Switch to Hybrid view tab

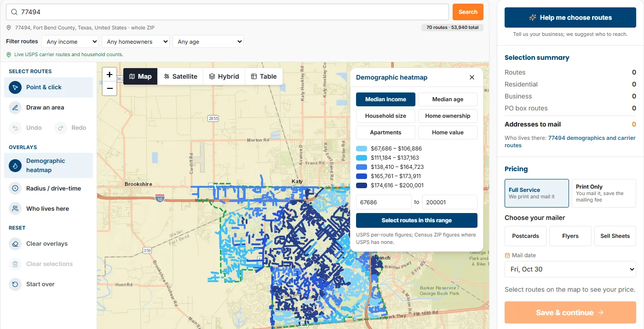click(224, 76)
